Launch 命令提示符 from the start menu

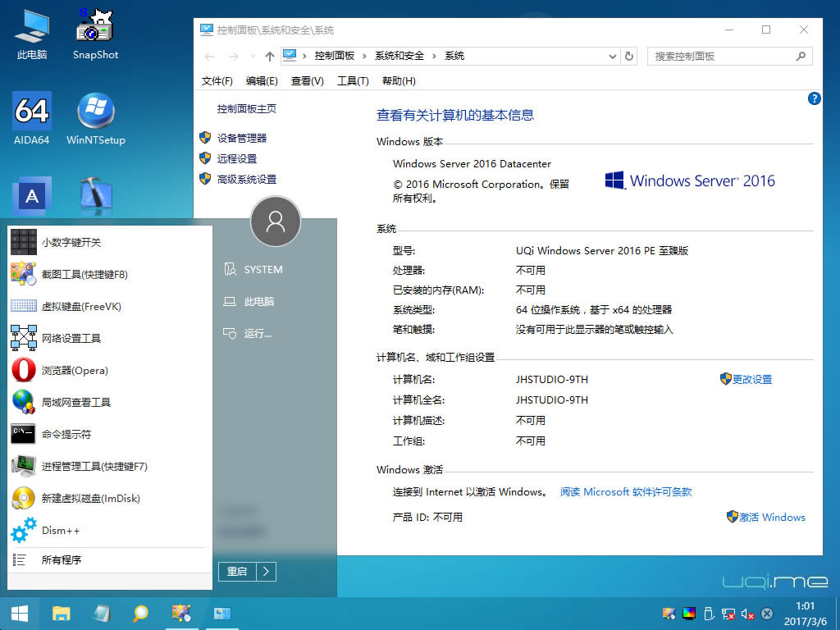tap(110, 434)
